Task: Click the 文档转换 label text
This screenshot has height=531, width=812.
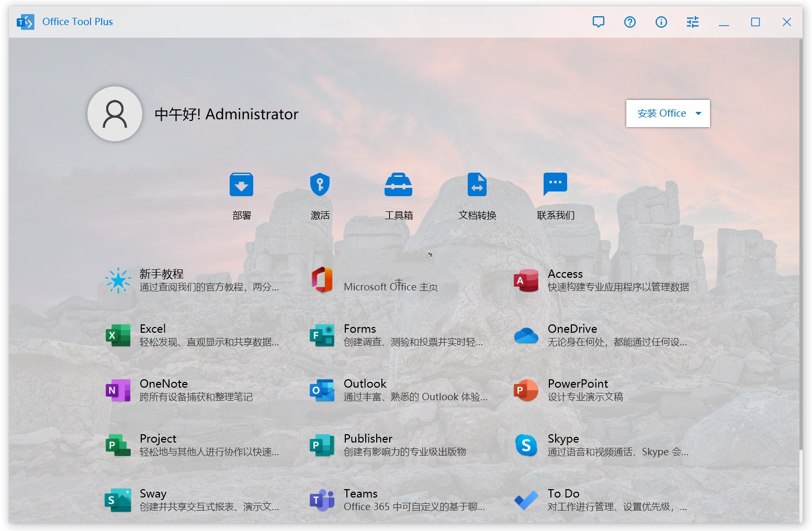Action: pyautogui.click(x=477, y=215)
